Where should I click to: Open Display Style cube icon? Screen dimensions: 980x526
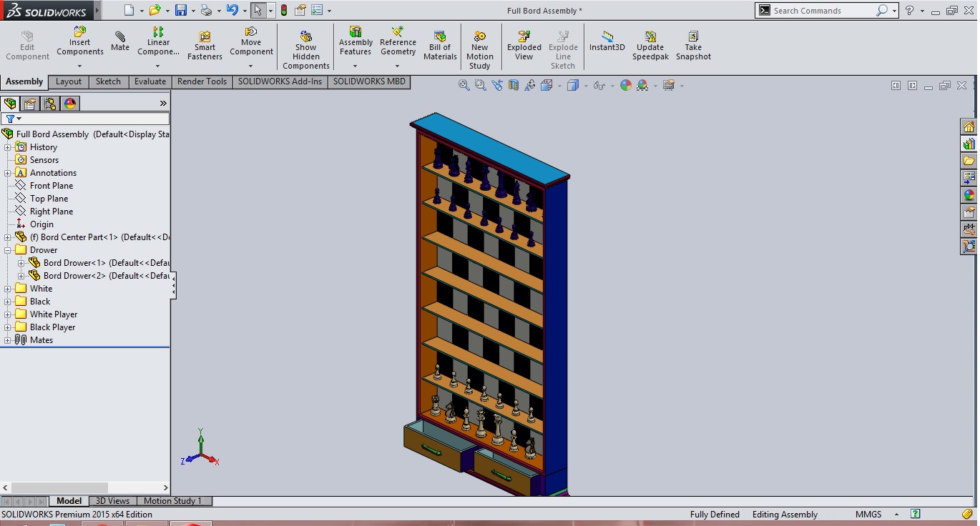[x=572, y=85]
